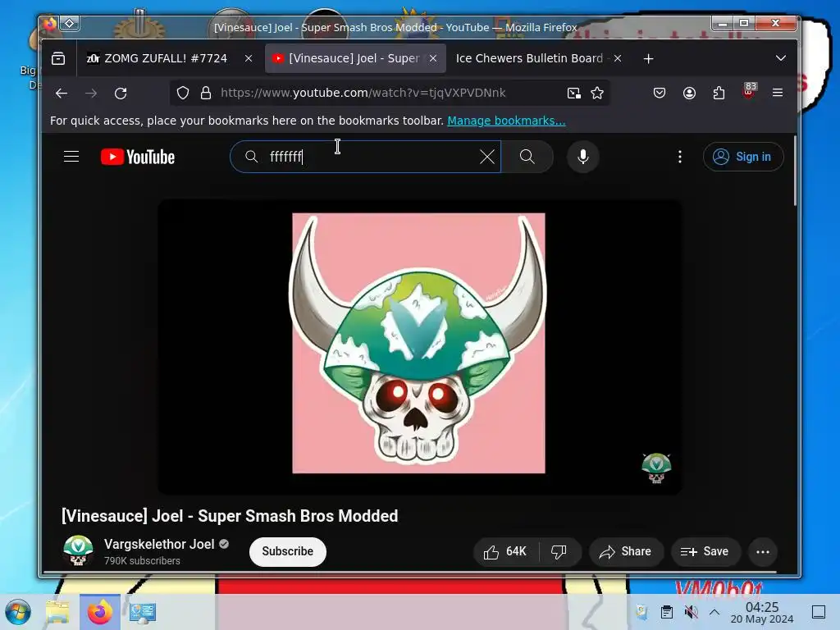
Task: Open Firefox application hamburger menu
Action: coord(778,94)
